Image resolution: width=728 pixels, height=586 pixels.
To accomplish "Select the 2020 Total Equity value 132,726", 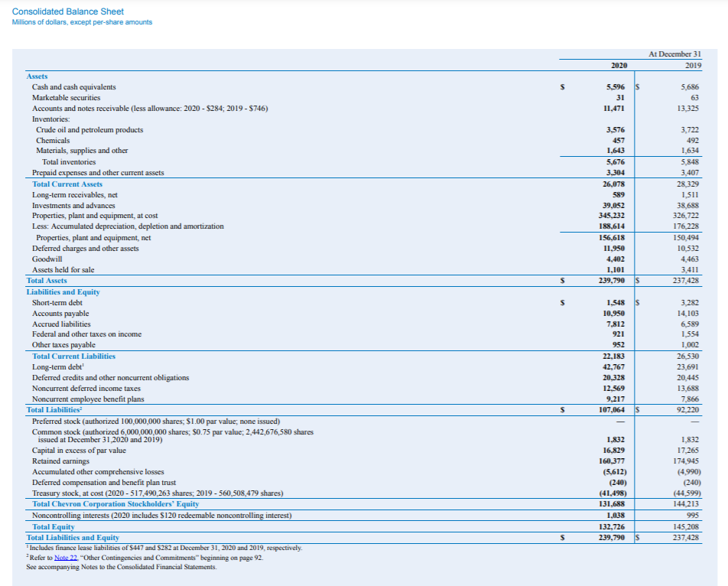I will tap(612, 527).
